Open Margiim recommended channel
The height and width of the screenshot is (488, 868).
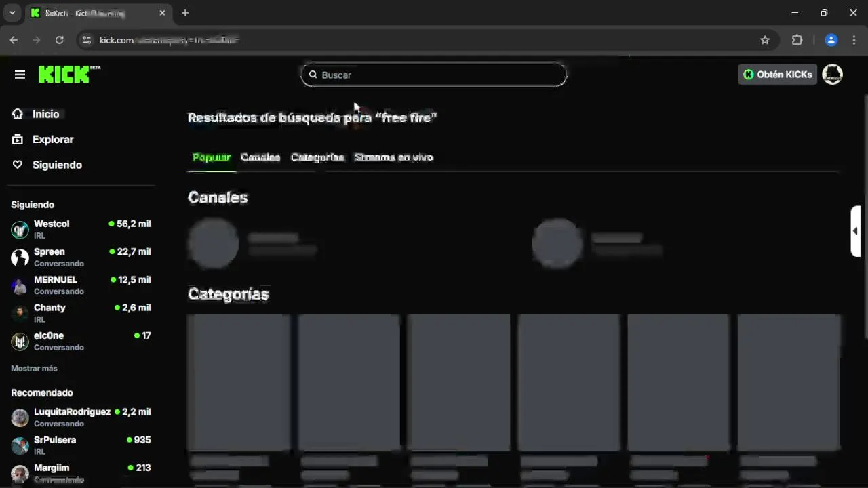tap(81, 473)
